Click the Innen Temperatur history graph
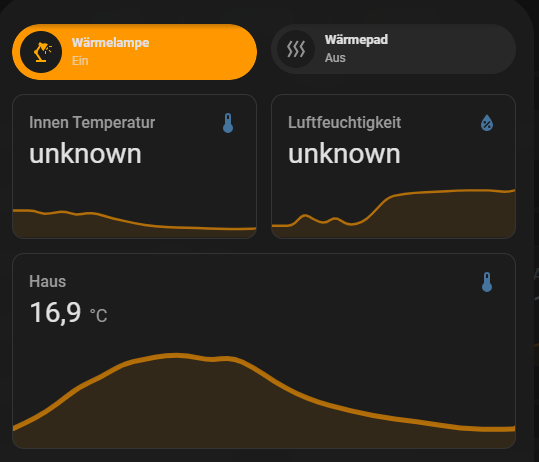Image resolution: width=539 pixels, height=462 pixels. (x=134, y=223)
